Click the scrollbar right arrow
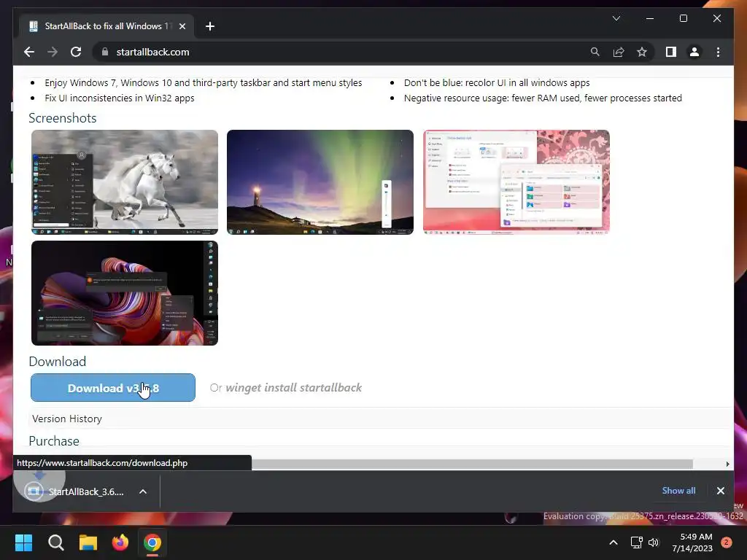 (727, 464)
